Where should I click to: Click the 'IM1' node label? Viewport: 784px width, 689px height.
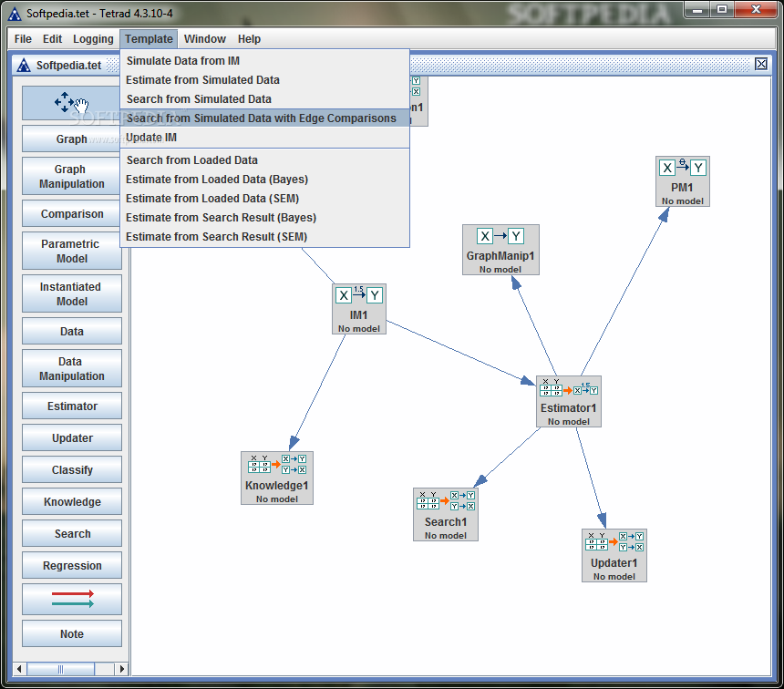pyautogui.click(x=358, y=315)
